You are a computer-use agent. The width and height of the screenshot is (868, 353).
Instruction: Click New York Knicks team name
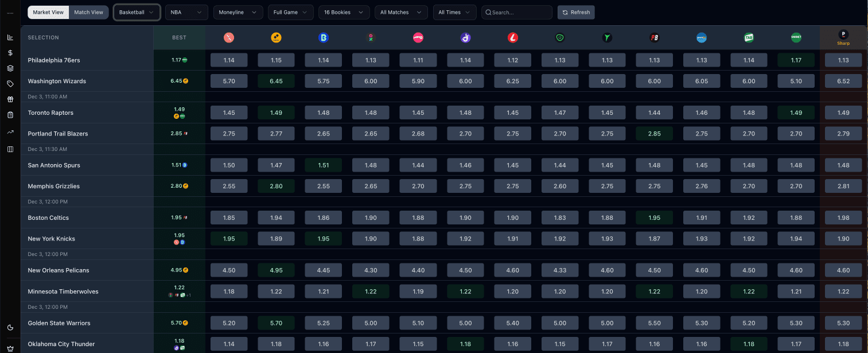click(x=52, y=239)
